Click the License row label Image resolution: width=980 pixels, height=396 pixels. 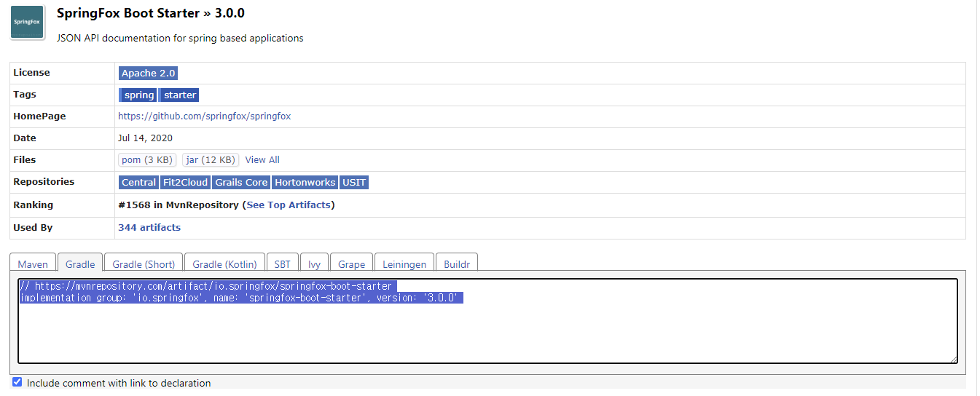tap(31, 73)
